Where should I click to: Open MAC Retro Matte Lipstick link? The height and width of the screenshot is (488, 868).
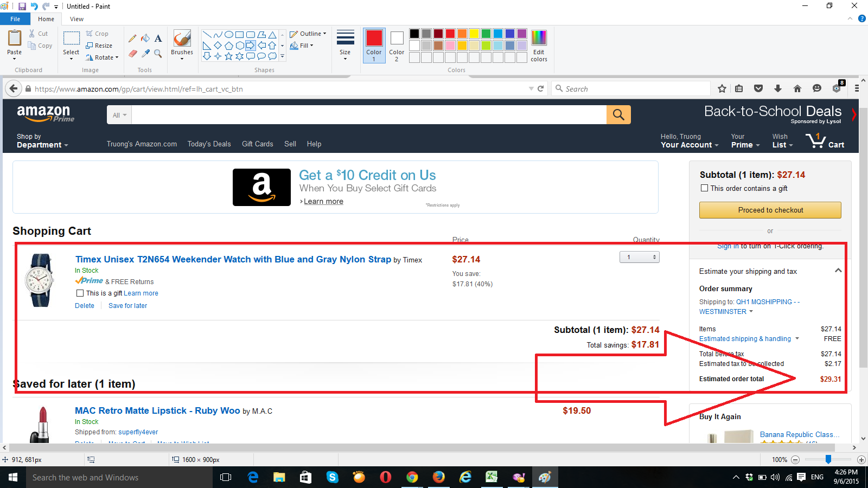(157, 410)
